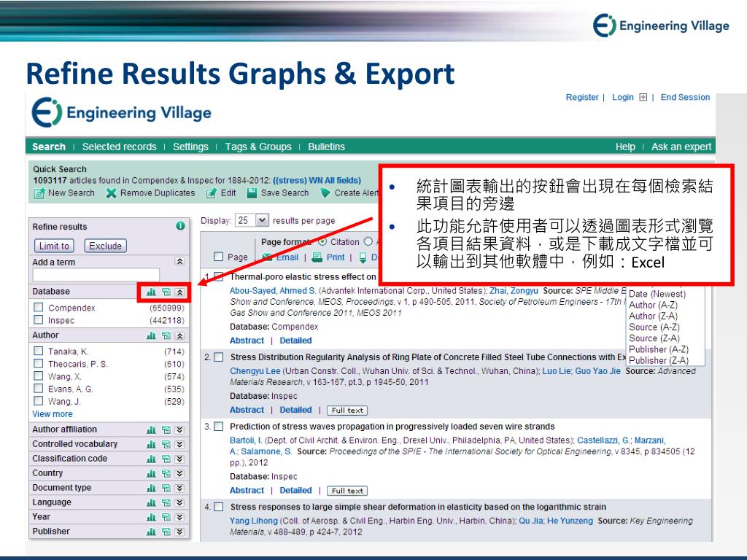Export Year data icon
This screenshot has height=560, width=747.
click(x=166, y=517)
